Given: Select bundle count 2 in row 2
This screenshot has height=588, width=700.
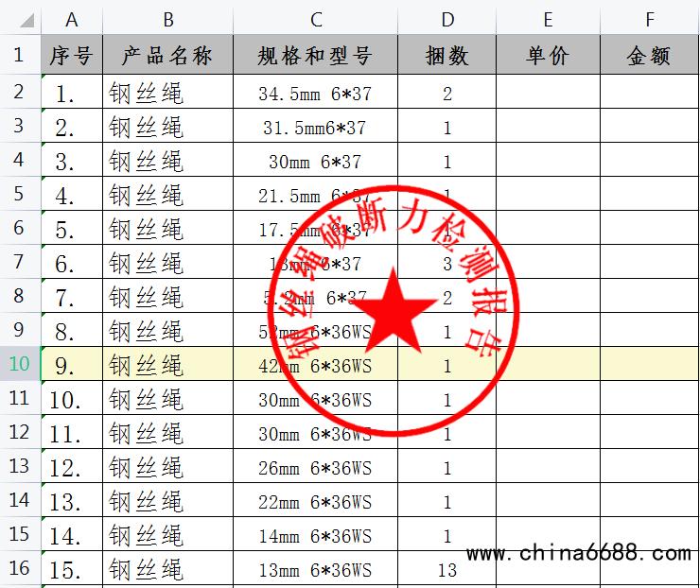Looking at the screenshot, I should tap(446, 92).
